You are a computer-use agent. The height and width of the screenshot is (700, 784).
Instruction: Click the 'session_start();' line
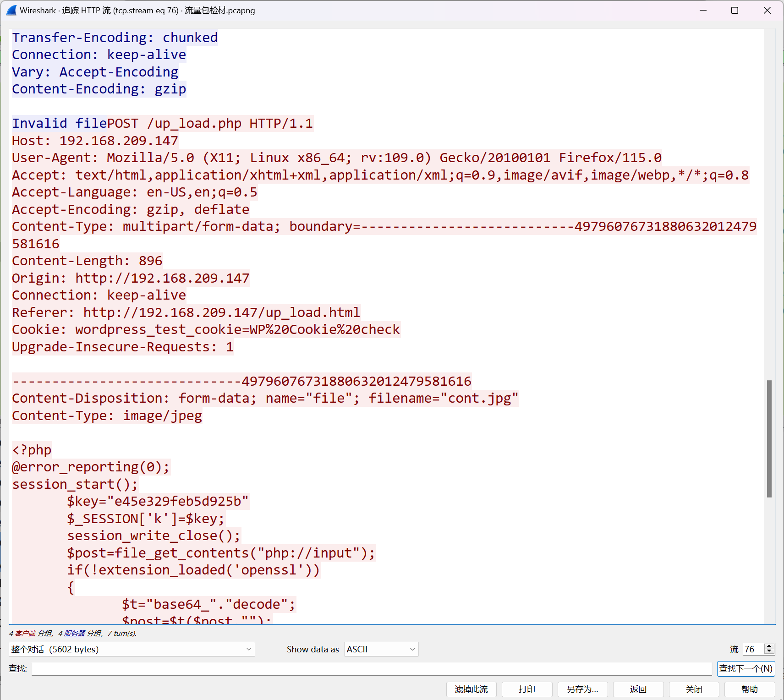tap(75, 484)
